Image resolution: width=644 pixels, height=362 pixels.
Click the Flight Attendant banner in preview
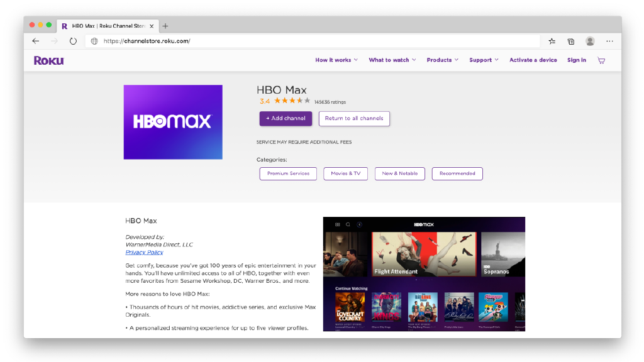click(425, 254)
